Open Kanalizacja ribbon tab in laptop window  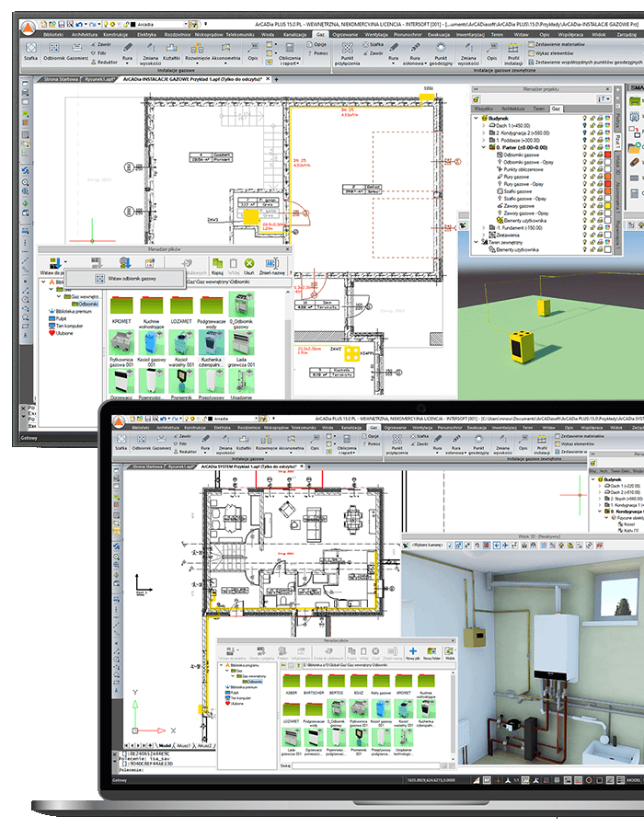[351, 427]
